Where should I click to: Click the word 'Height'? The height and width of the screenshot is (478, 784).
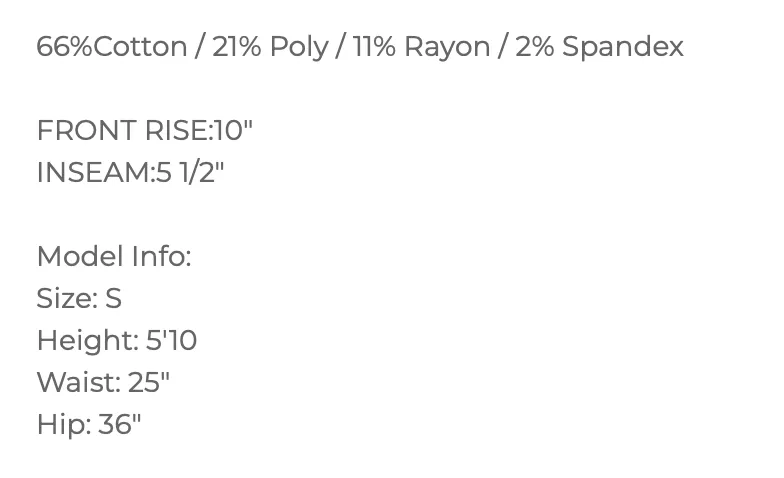[85, 342]
